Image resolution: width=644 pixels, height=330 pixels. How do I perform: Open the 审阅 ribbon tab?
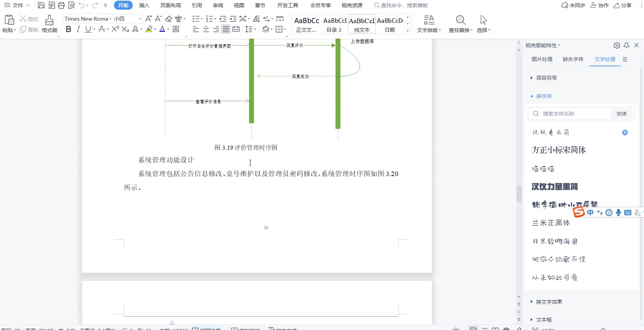(218, 5)
